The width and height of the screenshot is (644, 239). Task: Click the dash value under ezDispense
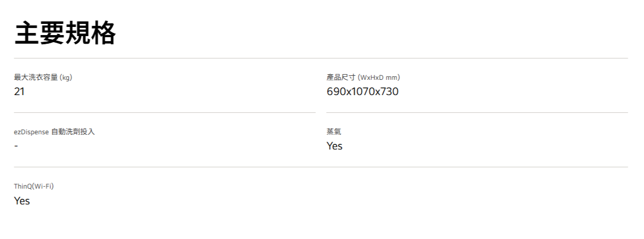click(16, 146)
